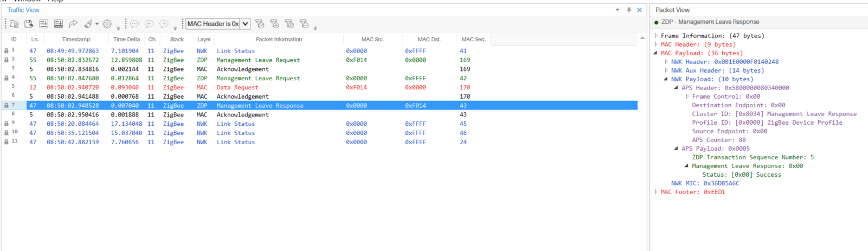The image size is (868, 251).
Task: Open the broom icon's dropdown arrow
Action: pos(97,24)
